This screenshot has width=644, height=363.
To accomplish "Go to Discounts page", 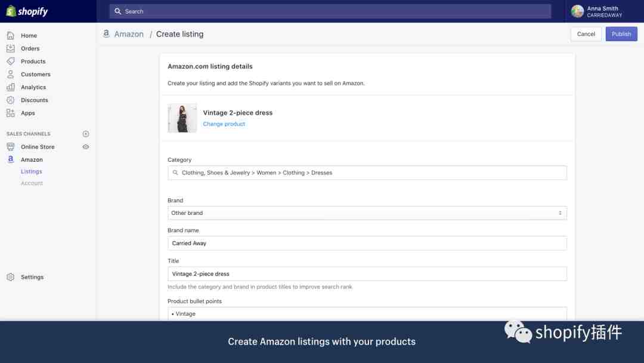I will pyautogui.click(x=35, y=100).
